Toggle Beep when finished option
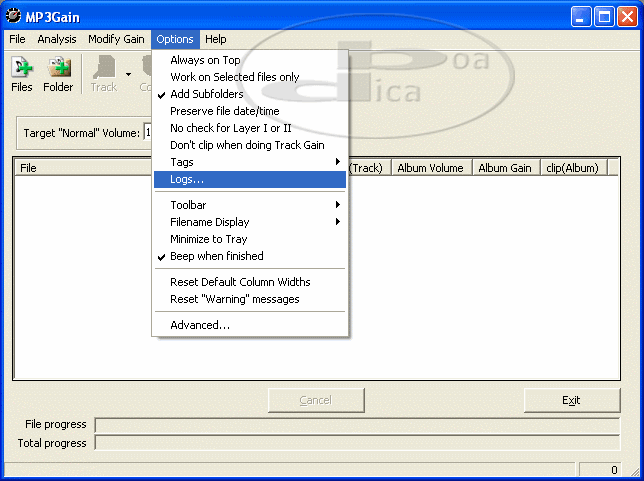Image resolution: width=644 pixels, height=481 pixels. pyautogui.click(x=216, y=256)
